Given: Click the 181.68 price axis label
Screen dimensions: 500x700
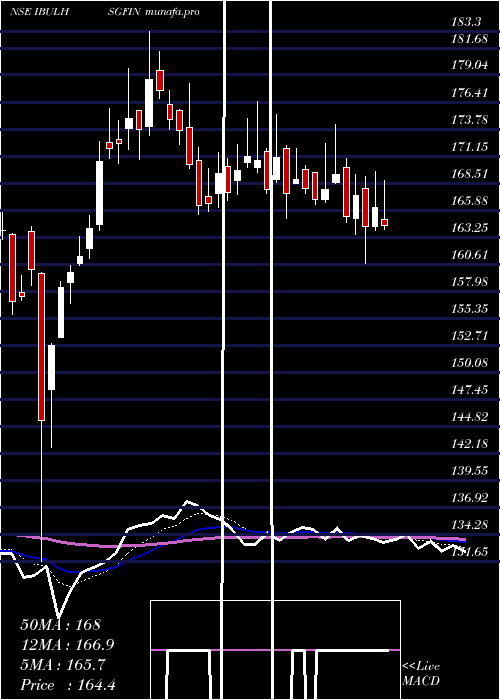Looking at the screenshot, I should [x=469, y=39].
